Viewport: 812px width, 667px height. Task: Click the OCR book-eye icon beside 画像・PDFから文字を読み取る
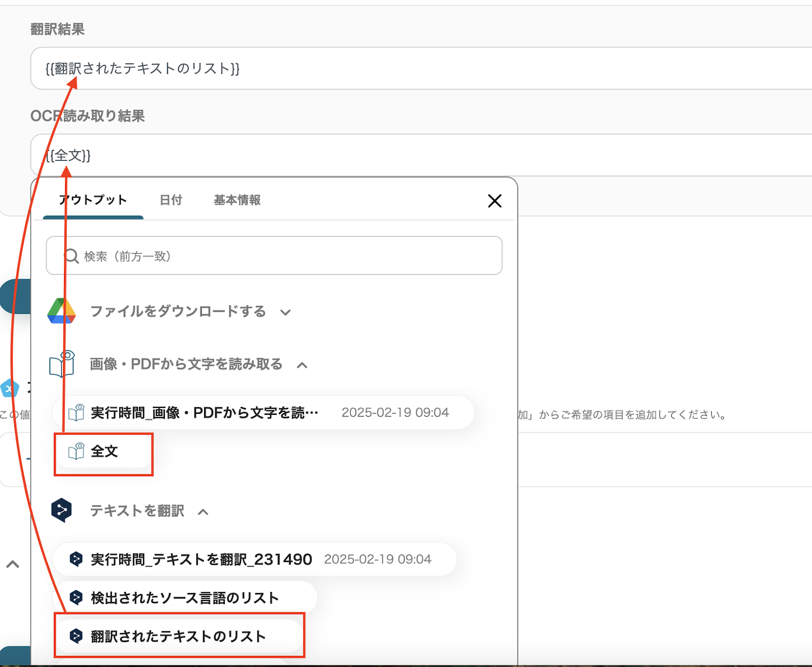[x=62, y=364]
